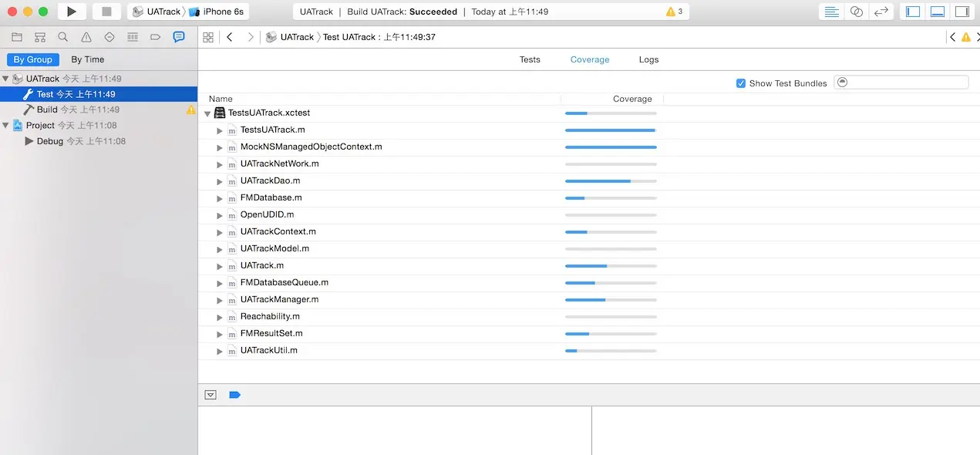Expand OpenUDID.m row
This screenshot has width=980, height=455.
[220, 215]
